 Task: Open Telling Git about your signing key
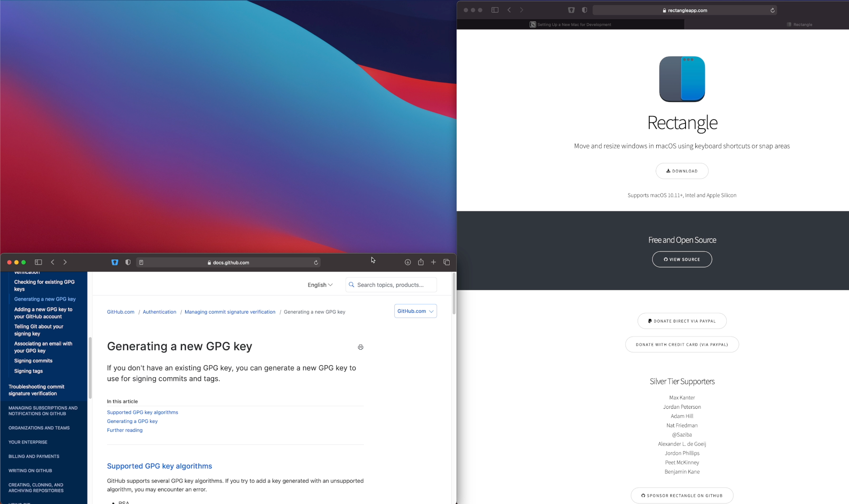point(38,330)
